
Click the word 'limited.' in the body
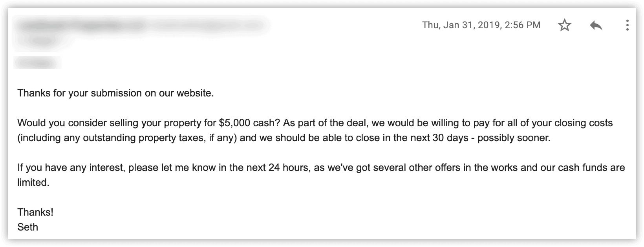tap(33, 183)
